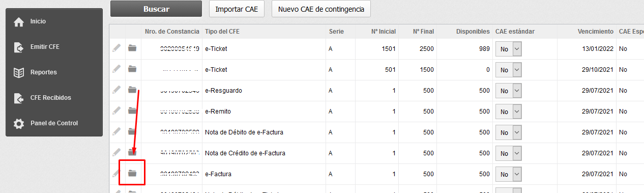Sort by the Vencimiento column header

click(x=595, y=32)
